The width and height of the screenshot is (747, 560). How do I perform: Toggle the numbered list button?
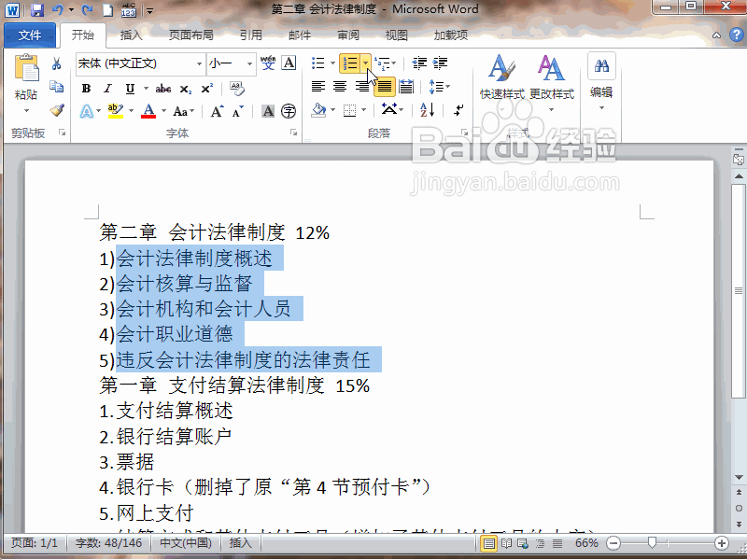click(349, 63)
